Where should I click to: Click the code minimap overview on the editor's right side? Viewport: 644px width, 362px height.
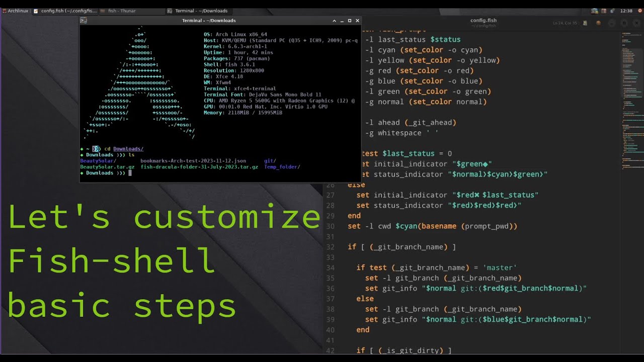pos(632,101)
